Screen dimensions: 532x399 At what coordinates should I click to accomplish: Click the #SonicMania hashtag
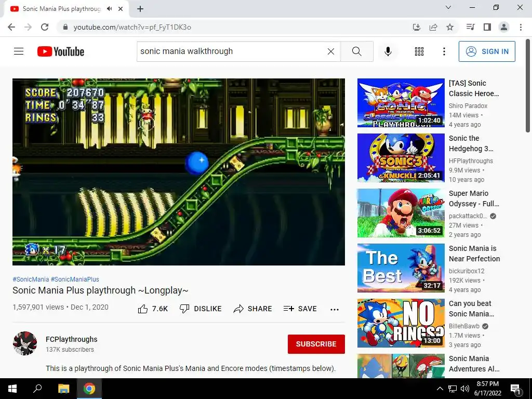tap(31, 279)
